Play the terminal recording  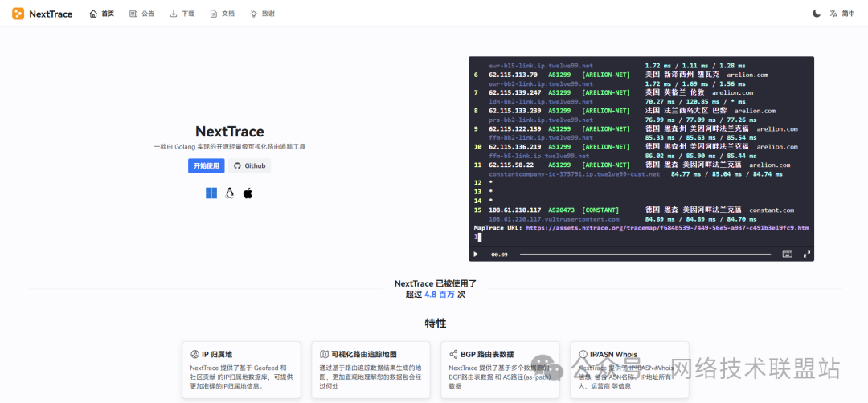tap(476, 254)
